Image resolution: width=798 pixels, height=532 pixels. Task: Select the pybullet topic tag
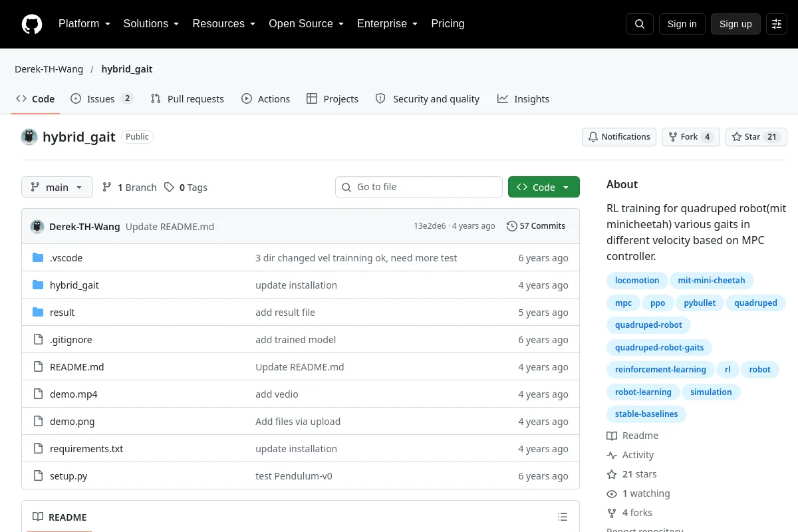coord(700,303)
